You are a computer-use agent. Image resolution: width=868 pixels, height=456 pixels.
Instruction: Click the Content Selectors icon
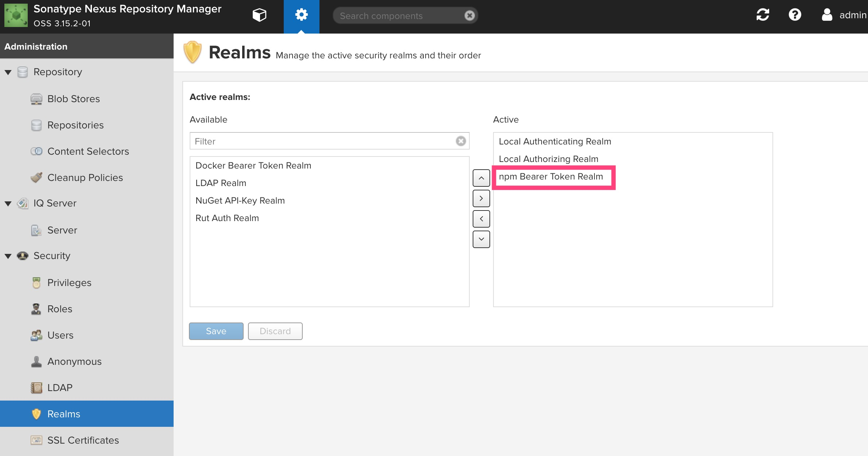[36, 151]
